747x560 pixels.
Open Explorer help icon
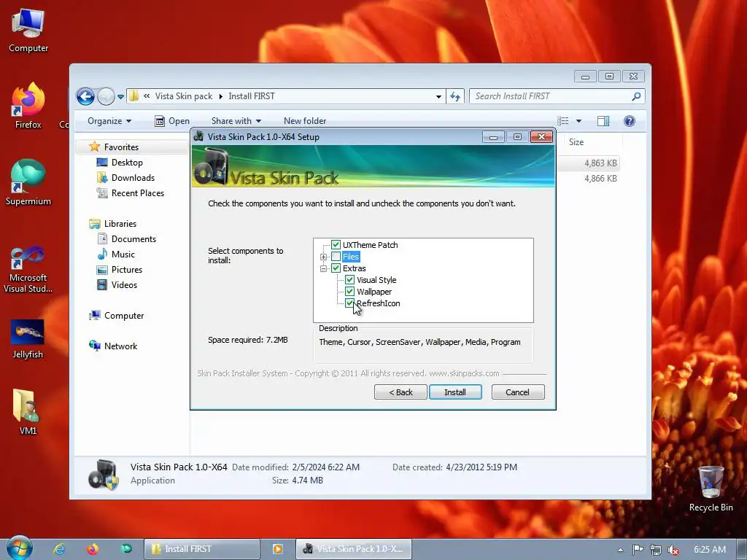(630, 121)
